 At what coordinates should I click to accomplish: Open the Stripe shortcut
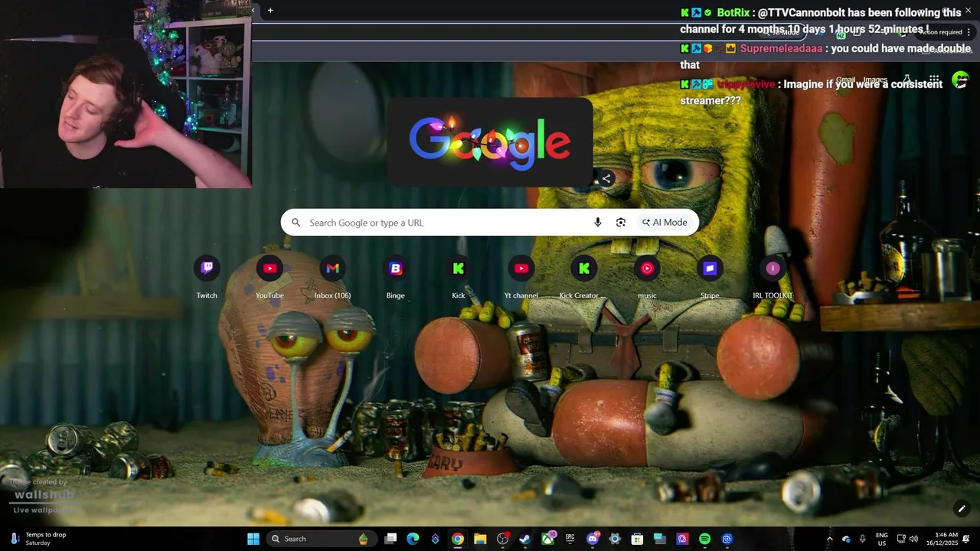coord(710,278)
